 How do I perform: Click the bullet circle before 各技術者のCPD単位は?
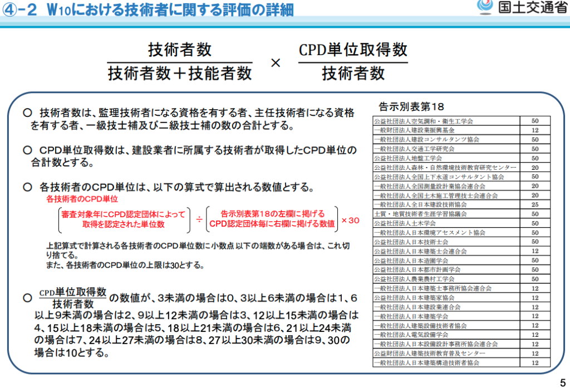click(x=26, y=186)
